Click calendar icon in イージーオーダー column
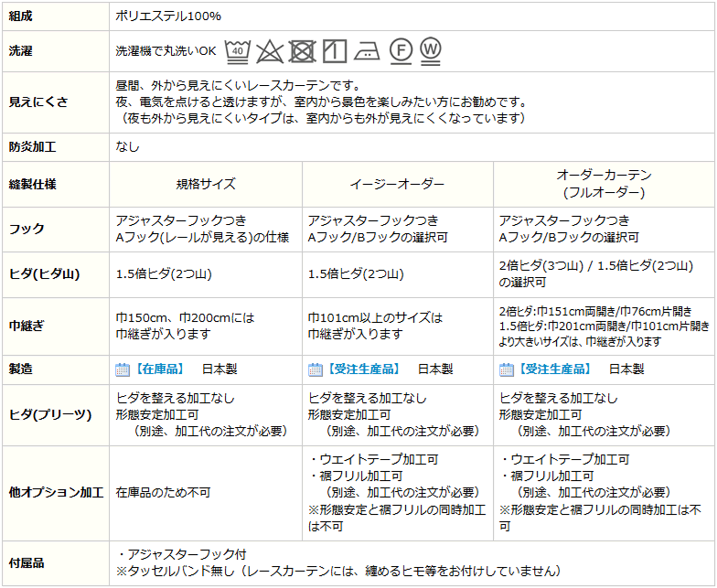The width and height of the screenshot is (717, 588). pos(315,369)
